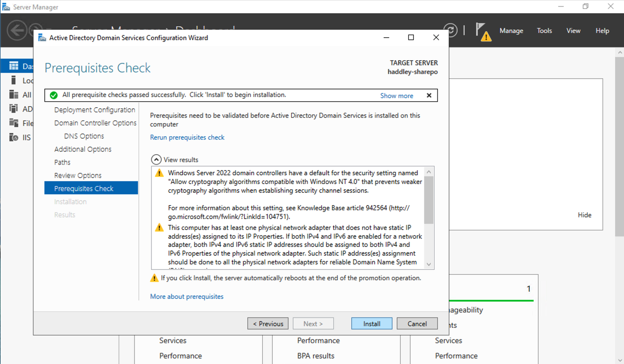The height and width of the screenshot is (364, 624).
Task: Click Show more in the notification bar
Action: [396, 95]
